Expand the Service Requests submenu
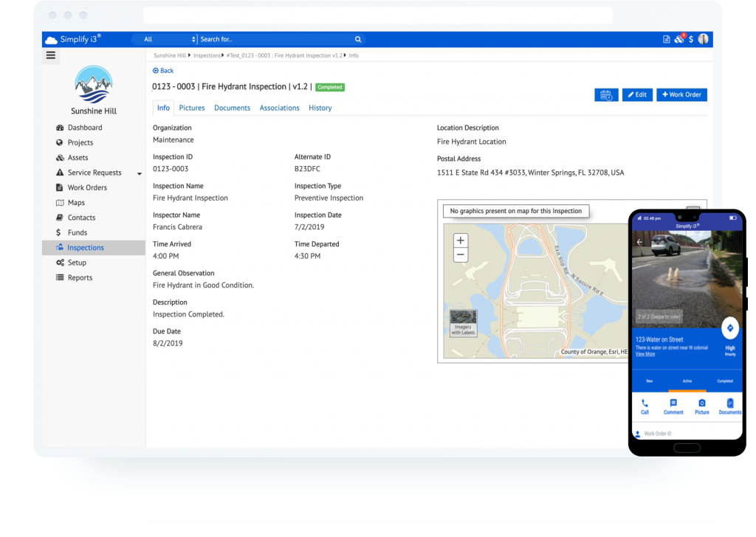 click(140, 173)
